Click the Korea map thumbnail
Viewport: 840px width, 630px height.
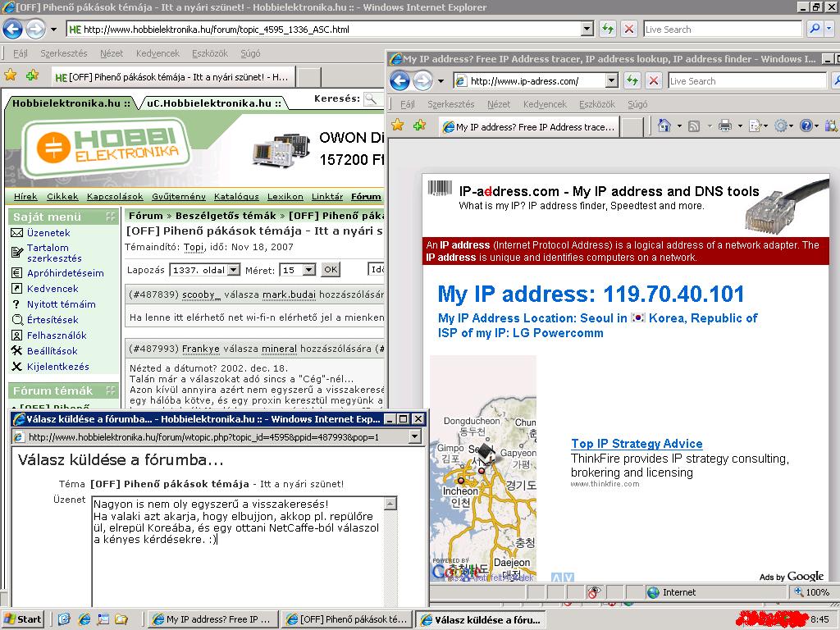(x=482, y=468)
